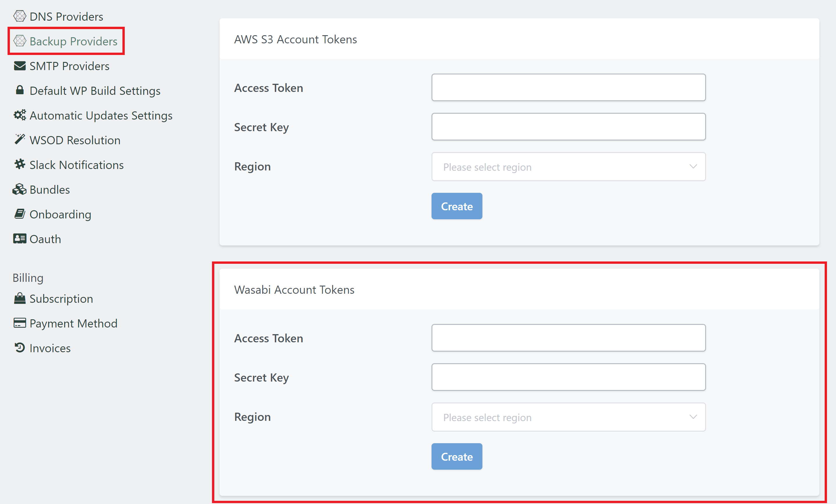Click the Wasabi Region label
Image resolution: width=836 pixels, height=504 pixels.
[x=252, y=417]
